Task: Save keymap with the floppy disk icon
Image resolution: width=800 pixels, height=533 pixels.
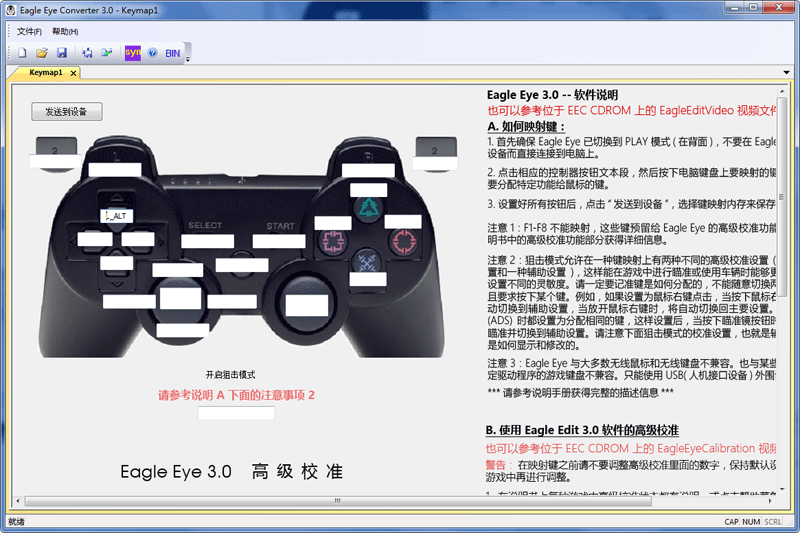Action: pyautogui.click(x=62, y=53)
